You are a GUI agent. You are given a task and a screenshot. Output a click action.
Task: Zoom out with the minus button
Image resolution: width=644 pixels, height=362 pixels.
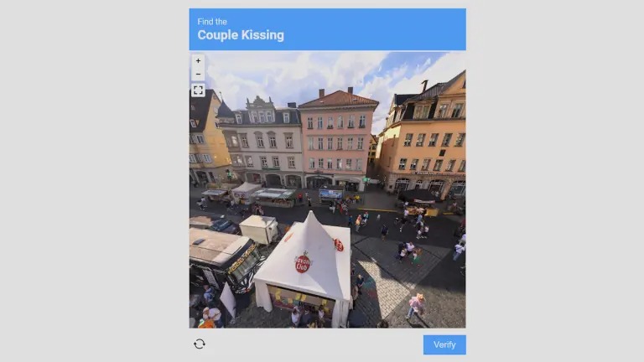coord(198,75)
